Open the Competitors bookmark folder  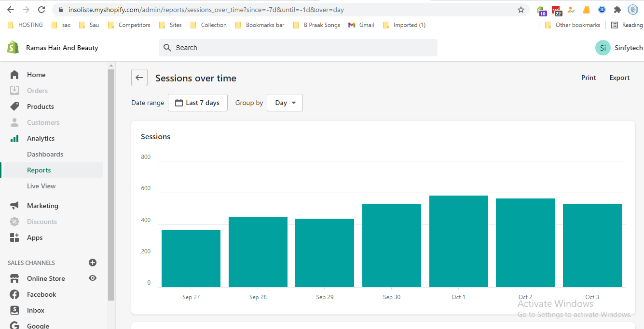[129, 25]
